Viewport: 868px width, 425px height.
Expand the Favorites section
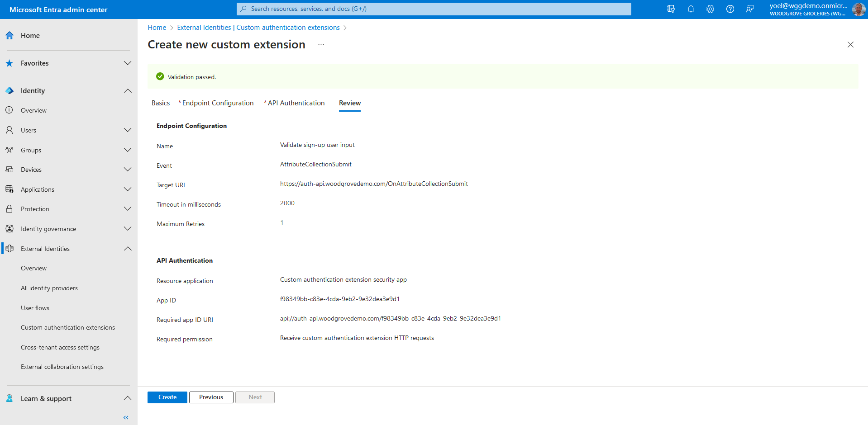tap(128, 63)
